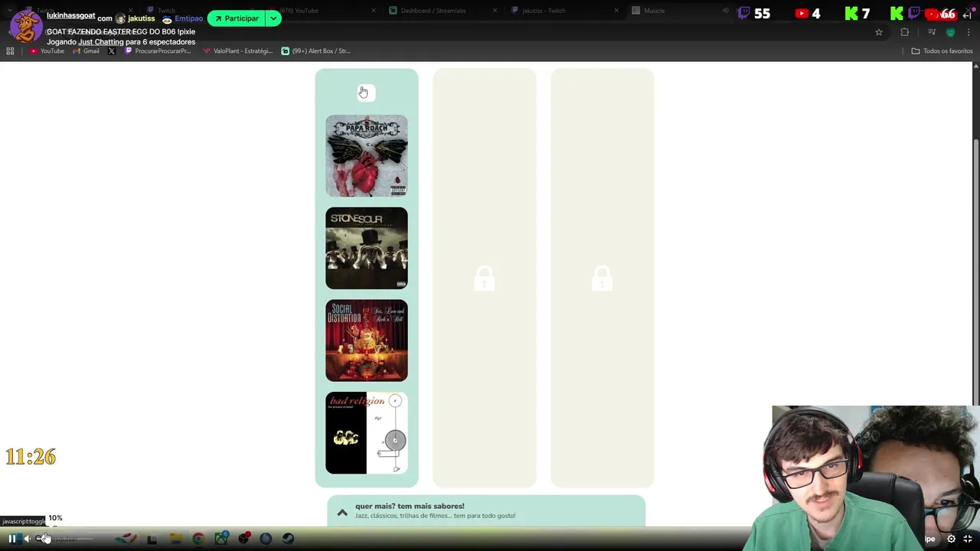The image size is (980, 551).
Task: Click the Just Chatting category link
Action: click(100, 42)
